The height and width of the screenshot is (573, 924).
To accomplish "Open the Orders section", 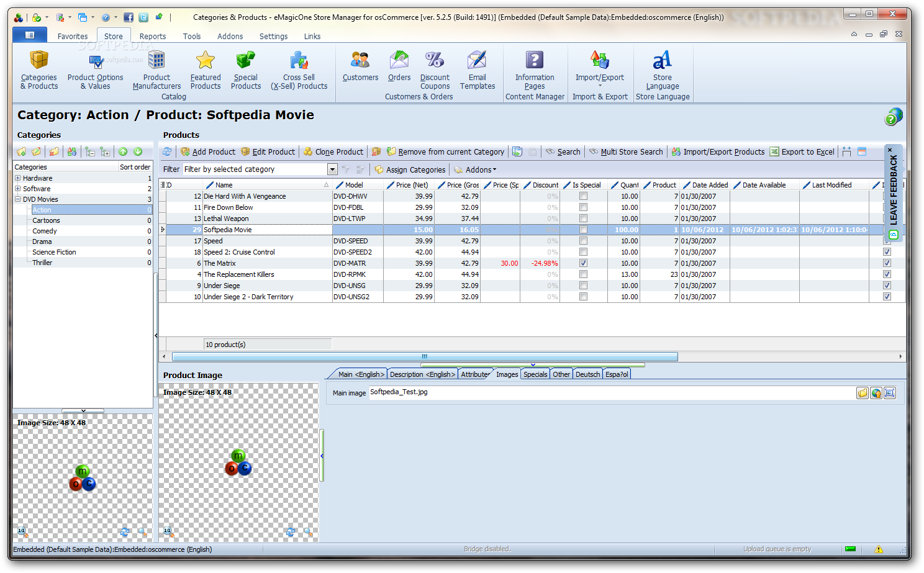I will tap(399, 66).
